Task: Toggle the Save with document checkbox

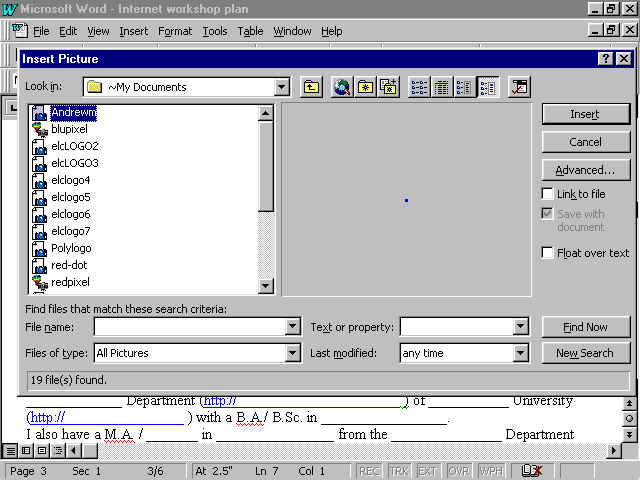Action: (x=547, y=214)
